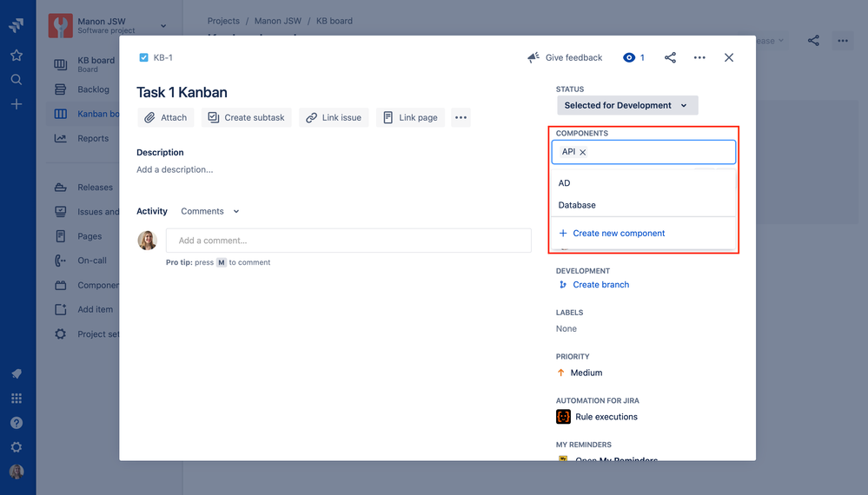This screenshot has height=495, width=868.
Task: Click Give feedback button
Action: click(x=565, y=57)
